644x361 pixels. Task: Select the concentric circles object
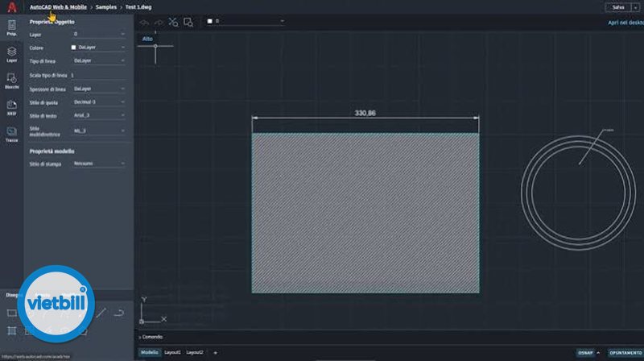(x=578, y=193)
